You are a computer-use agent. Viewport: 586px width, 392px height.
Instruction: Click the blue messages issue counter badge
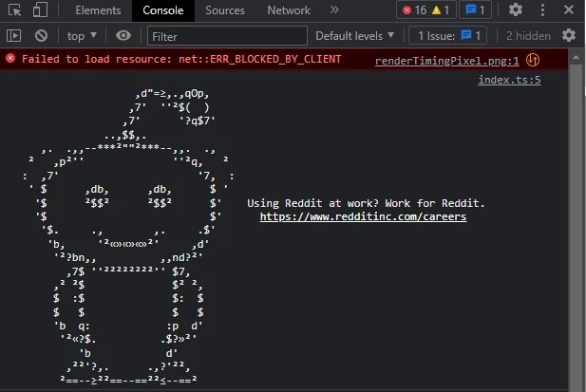click(476, 10)
